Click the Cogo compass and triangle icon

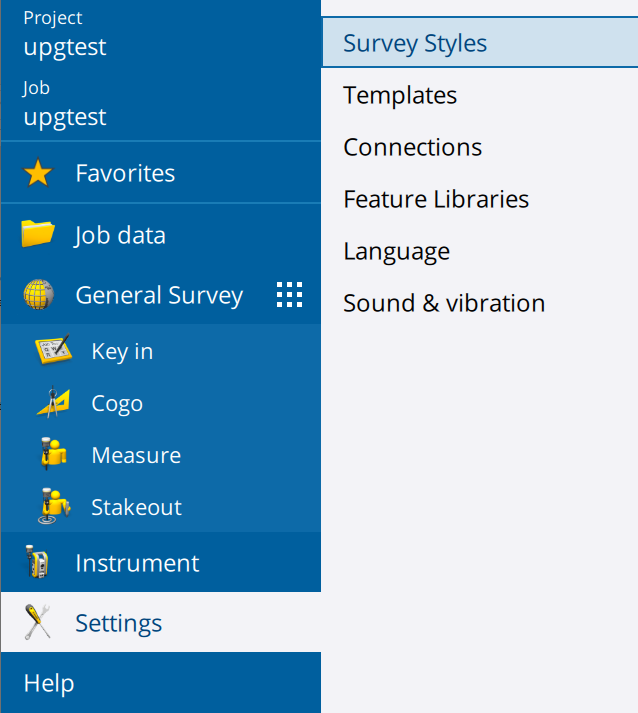(54, 402)
